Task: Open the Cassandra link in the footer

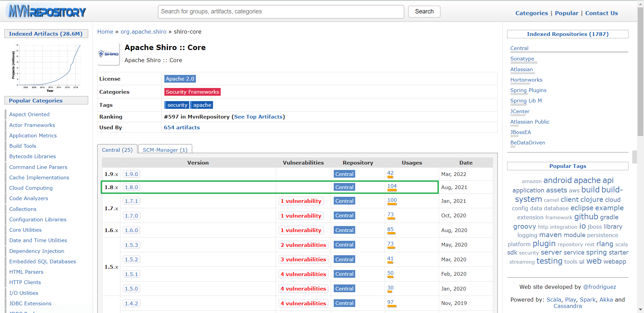Action: (x=568, y=306)
